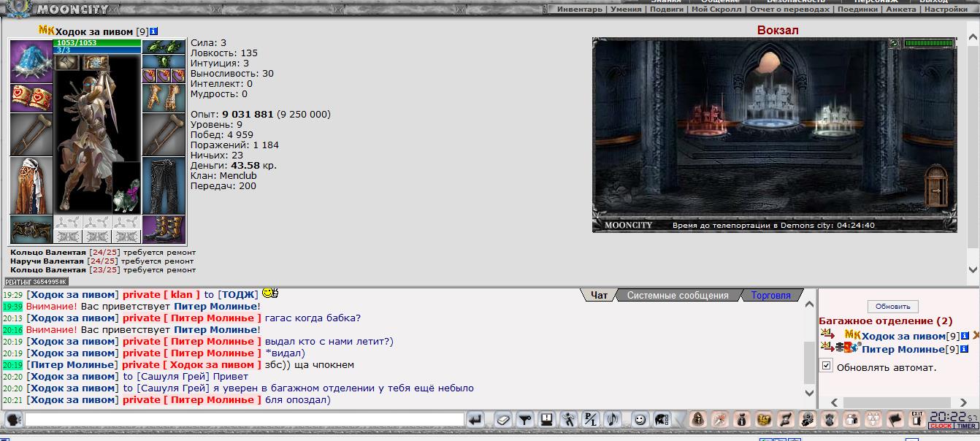Select the blue crystal helmet equipment slot
980x441 pixels.
pyautogui.click(x=31, y=61)
